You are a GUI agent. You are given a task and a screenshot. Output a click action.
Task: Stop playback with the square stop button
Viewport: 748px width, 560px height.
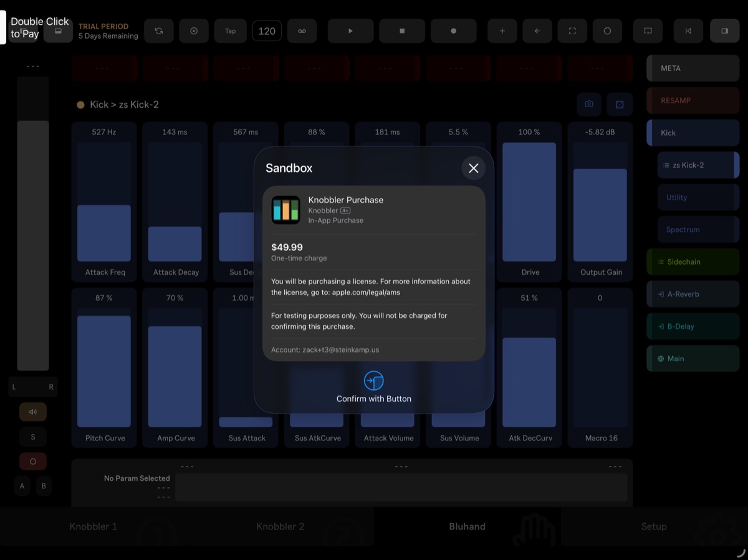(402, 31)
